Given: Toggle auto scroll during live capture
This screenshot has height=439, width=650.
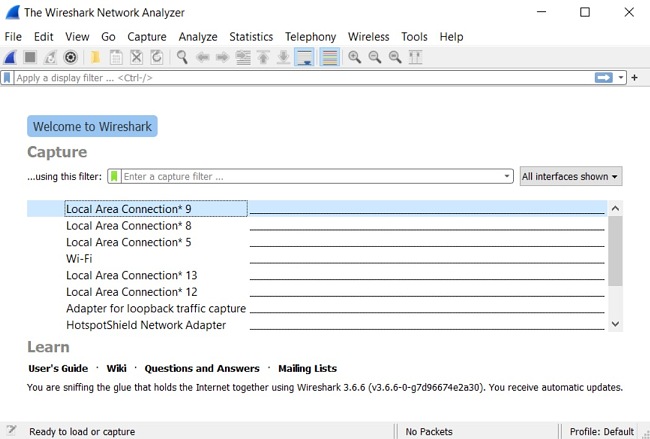Looking at the screenshot, I should 304,57.
